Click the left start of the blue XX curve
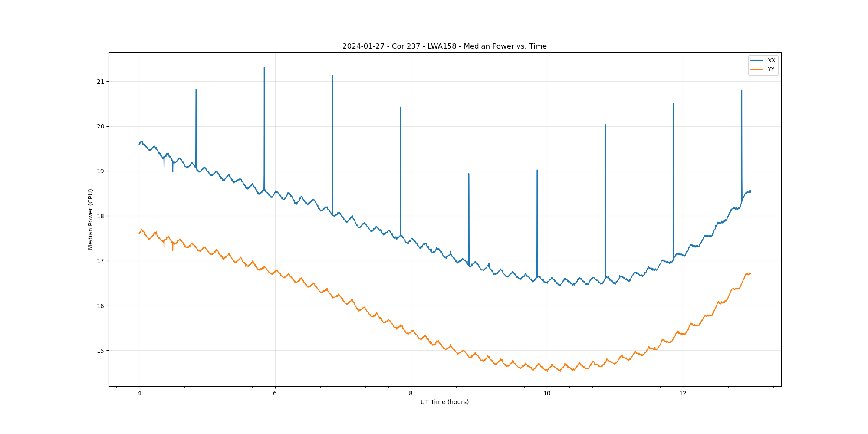Image resolution: width=868 pixels, height=434 pixels. (139, 144)
